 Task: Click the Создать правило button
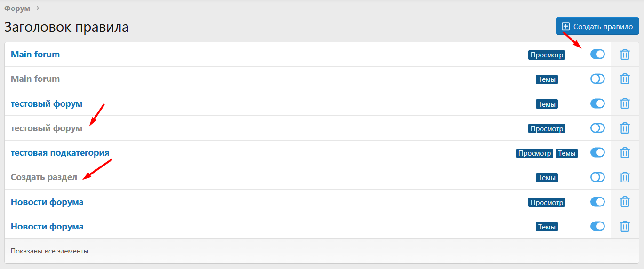pyautogui.click(x=597, y=26)
